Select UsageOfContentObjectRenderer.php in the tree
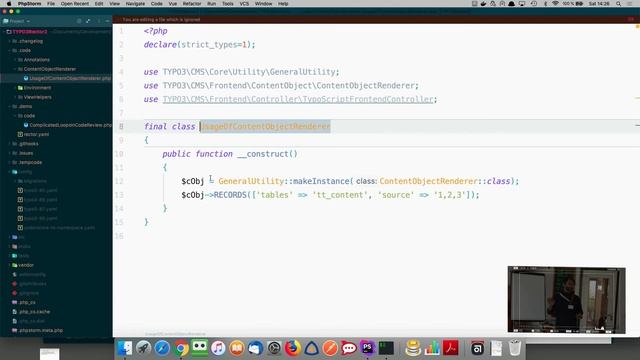Screen dimensions: 640x360 (x=70, y=78)
